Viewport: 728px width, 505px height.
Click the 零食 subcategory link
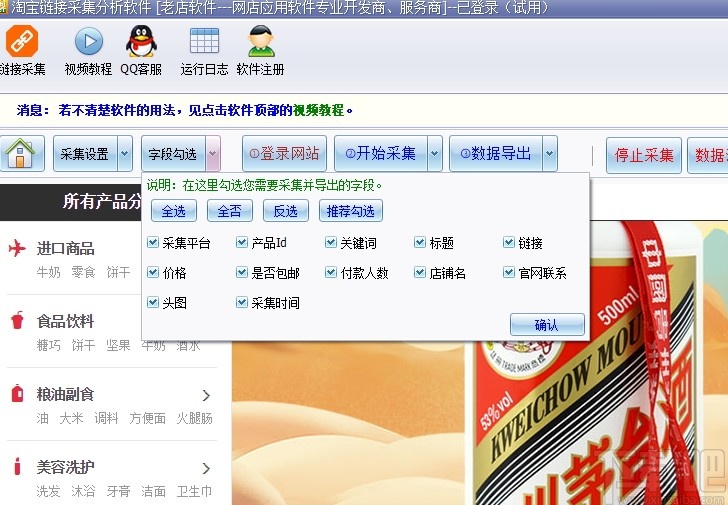point(84,272)
